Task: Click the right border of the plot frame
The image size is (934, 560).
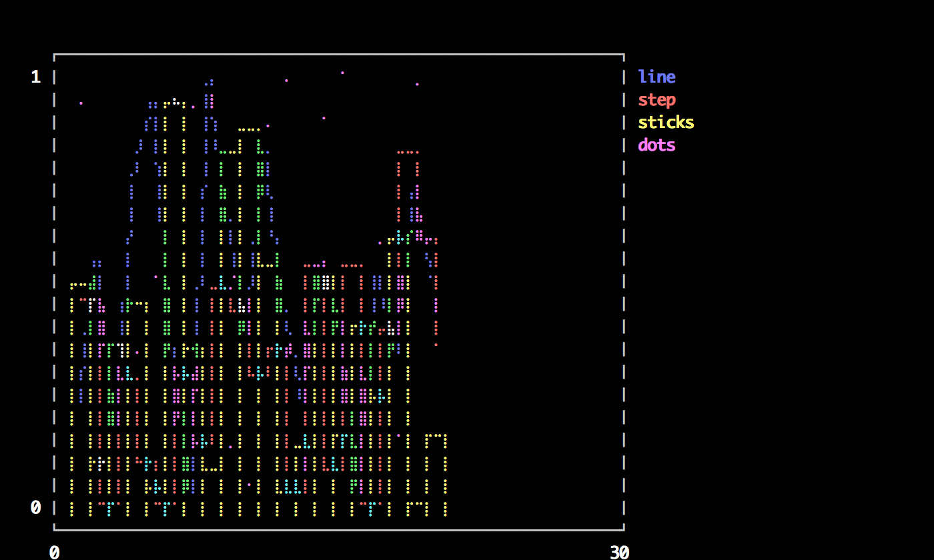Action: pos(624,292)
